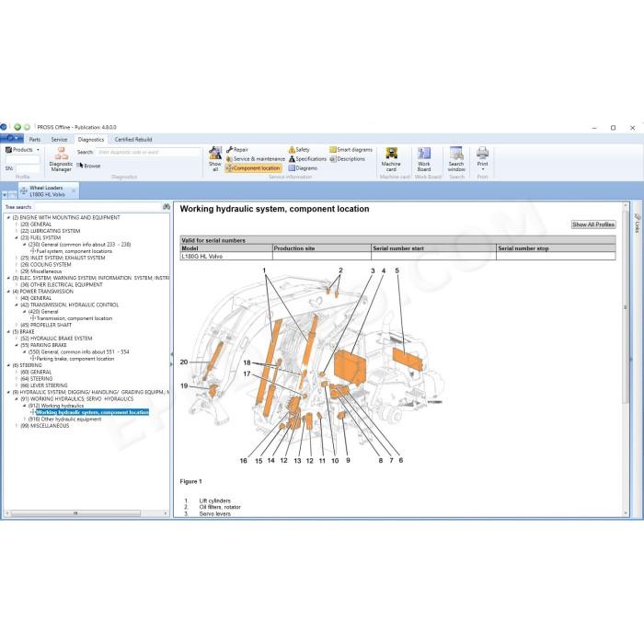This screenshot has width=644, height=644.
Task: Open Specifications section
Action: pyautogui.click(x=307, y=158)
